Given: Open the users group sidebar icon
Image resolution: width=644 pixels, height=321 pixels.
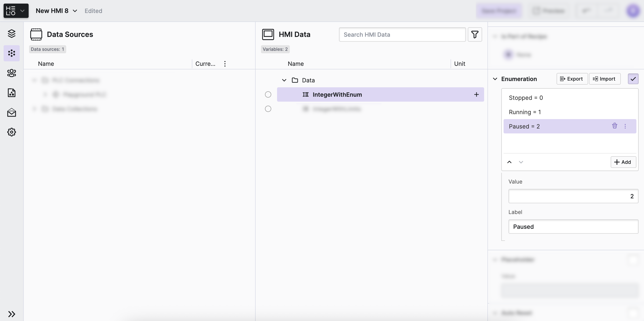Looking at the screenshot, I should point(11,73).
